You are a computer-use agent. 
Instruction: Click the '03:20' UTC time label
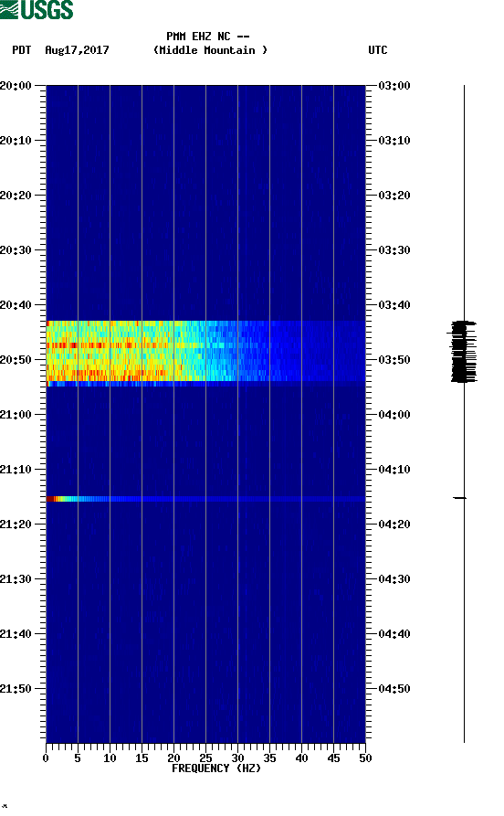(x=394, y=196)
